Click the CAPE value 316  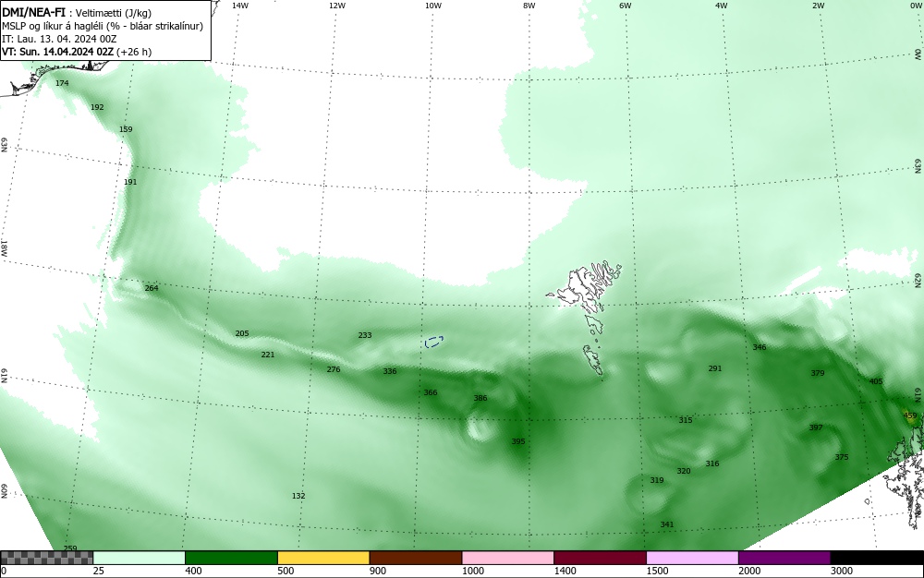coord(712,464)
